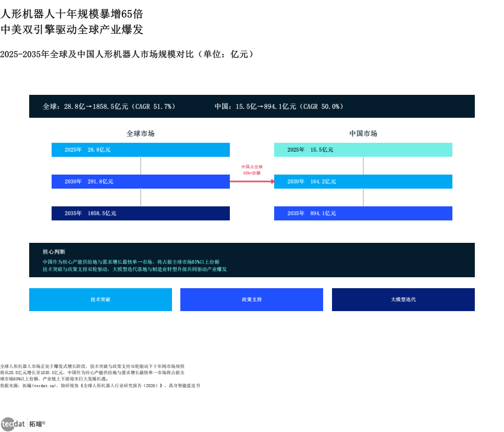
Task: Click the chart subtitle 2025-2035年全球及中国人形机器人市场规模对比
Action: click(127, 54)
